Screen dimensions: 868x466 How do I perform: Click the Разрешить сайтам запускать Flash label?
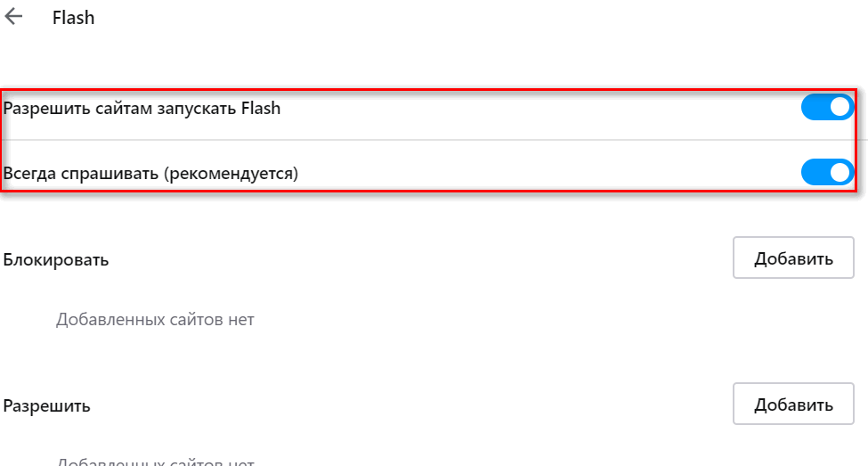coord(142,109)
